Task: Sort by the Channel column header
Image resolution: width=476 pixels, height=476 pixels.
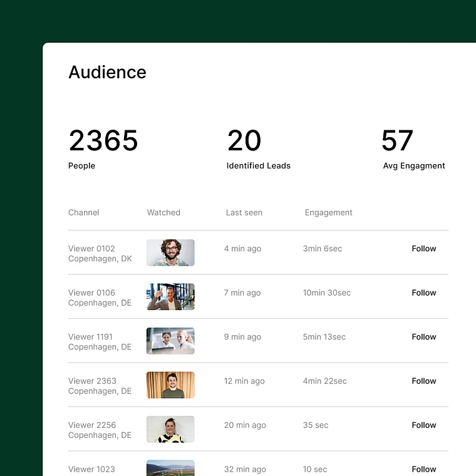Action: 83,212
